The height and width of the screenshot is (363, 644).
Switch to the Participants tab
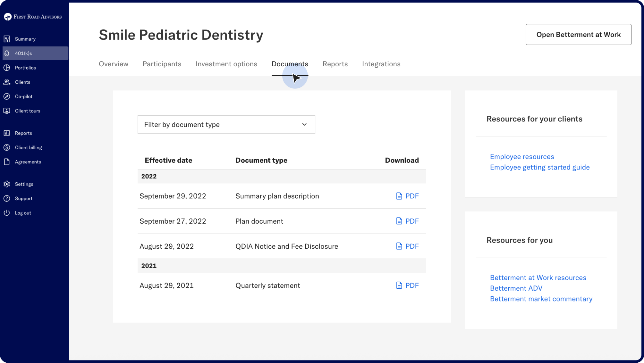point(162,64)
